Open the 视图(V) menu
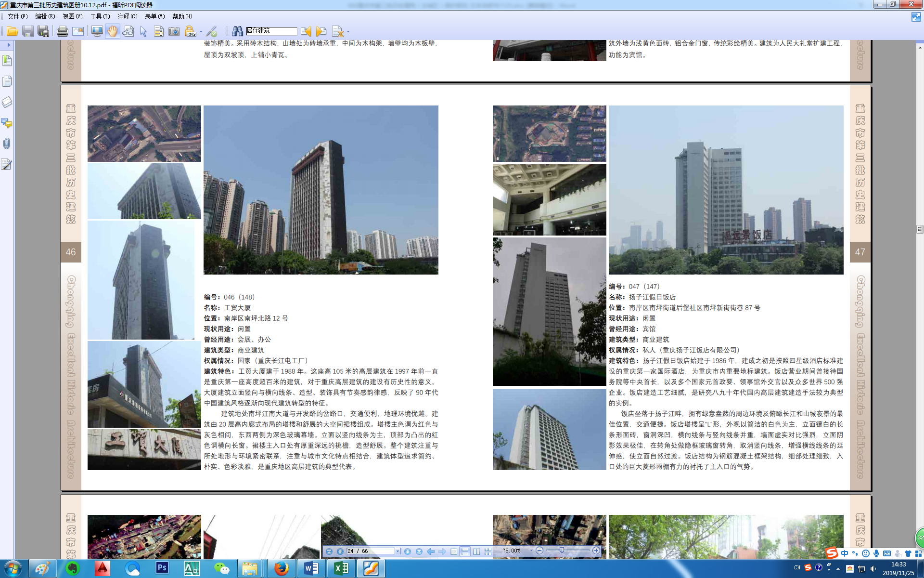This screenshot has width=924, height=578. [72, 16]
